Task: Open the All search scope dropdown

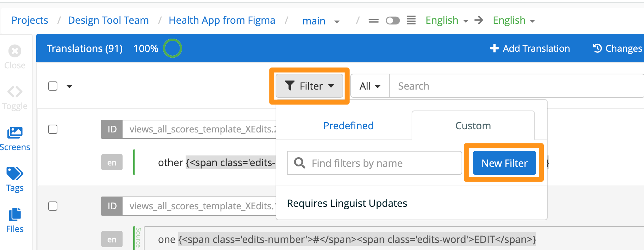Action: tap(370, 86)
